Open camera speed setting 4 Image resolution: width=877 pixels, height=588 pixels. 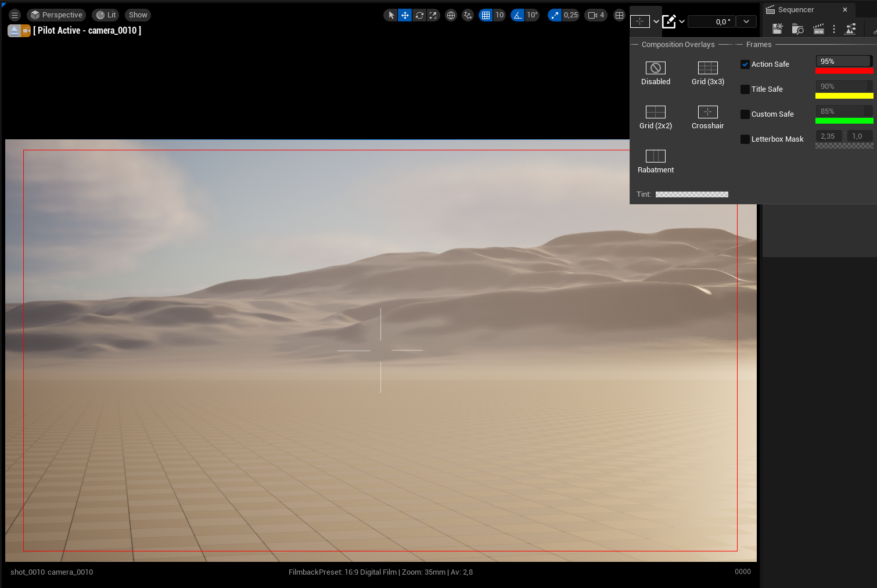point(596,15)
